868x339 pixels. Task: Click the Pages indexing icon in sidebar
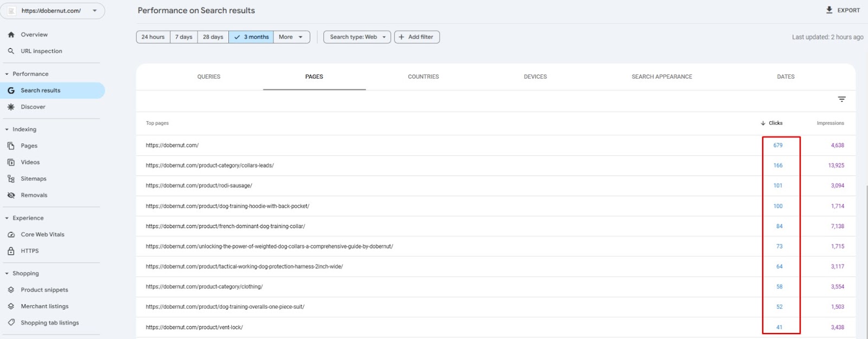tap(11, 146)
